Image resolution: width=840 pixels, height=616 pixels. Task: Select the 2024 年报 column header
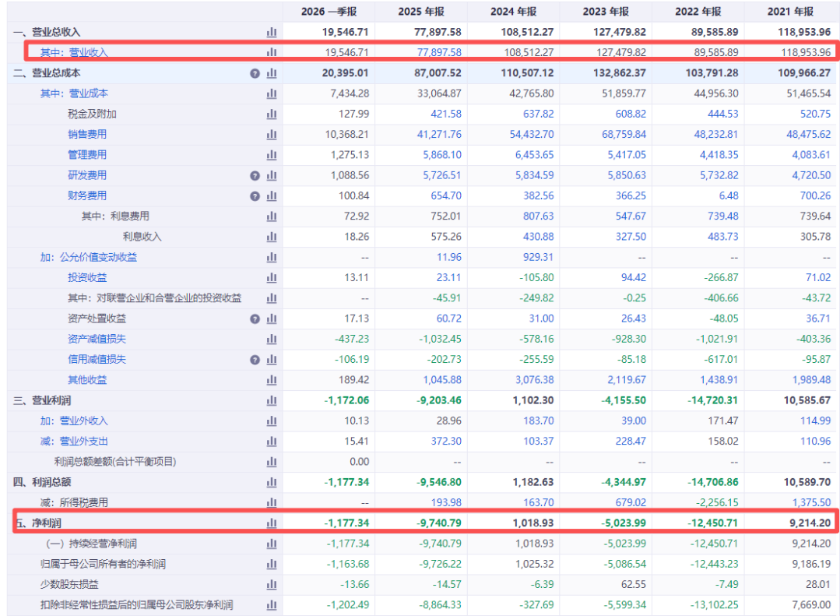(x=513, y=11)
